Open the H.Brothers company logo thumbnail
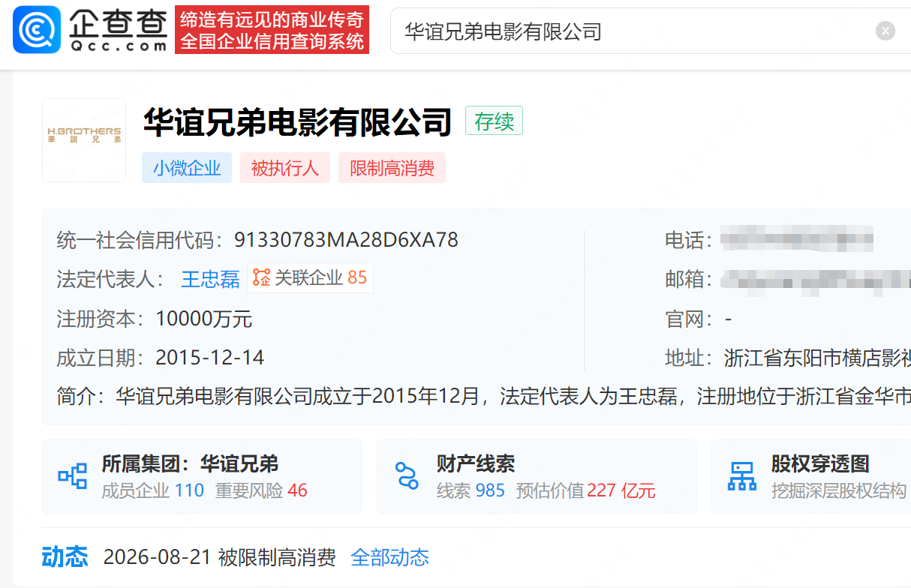This screenshot has width=911, height=588. 84,140
